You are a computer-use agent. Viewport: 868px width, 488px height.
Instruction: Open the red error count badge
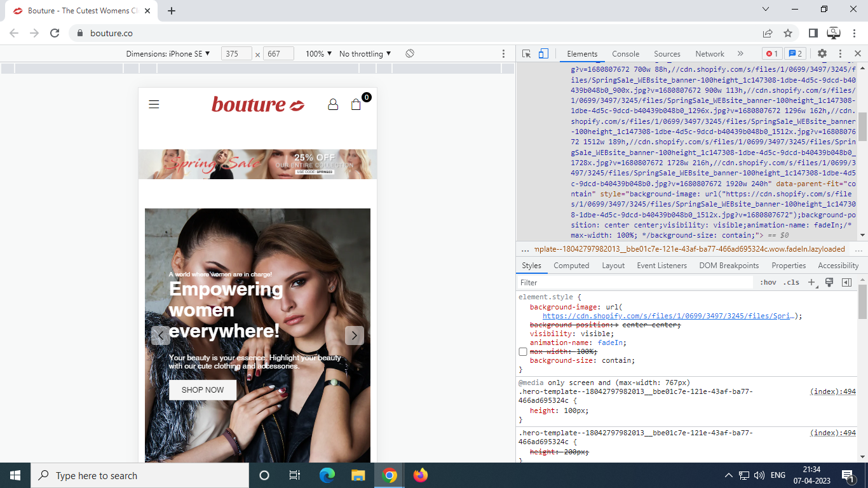pos(772,54)
